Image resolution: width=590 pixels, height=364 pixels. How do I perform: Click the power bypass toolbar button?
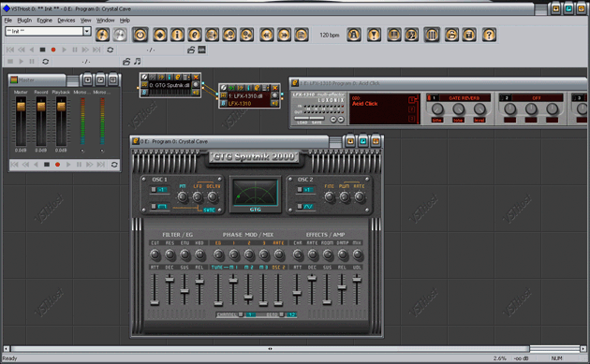tap(140, 35)
